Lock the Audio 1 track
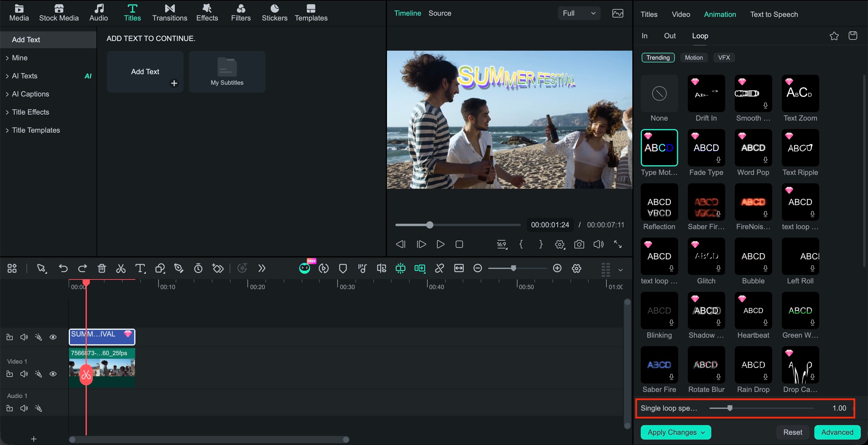 (9, 408)
